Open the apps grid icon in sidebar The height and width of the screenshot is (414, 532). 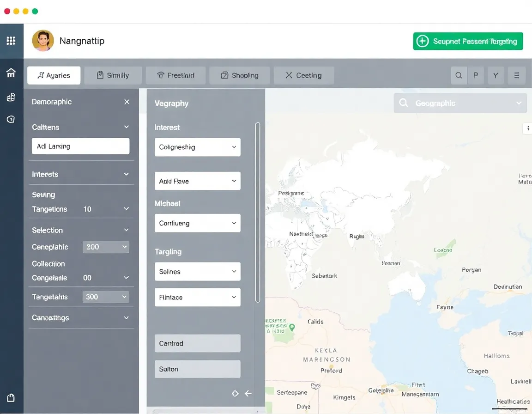tap(11, 41)
